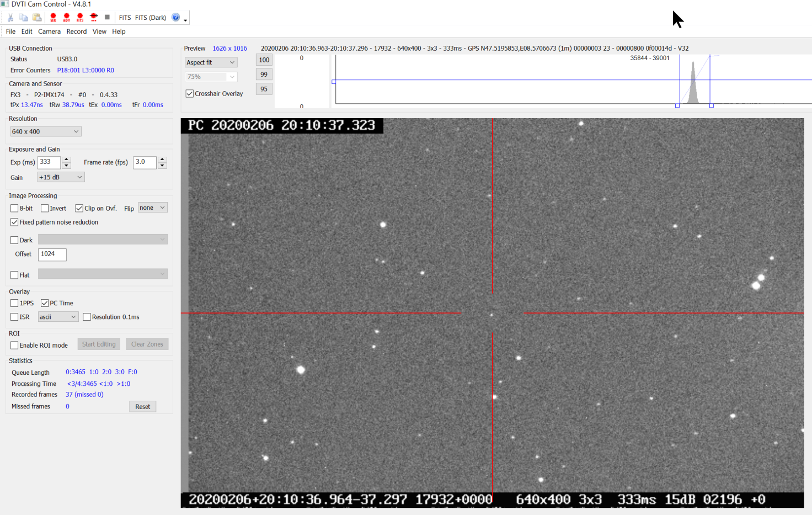
Task: Click the Offset field showing 1024
Action: [x=52, y=254]
